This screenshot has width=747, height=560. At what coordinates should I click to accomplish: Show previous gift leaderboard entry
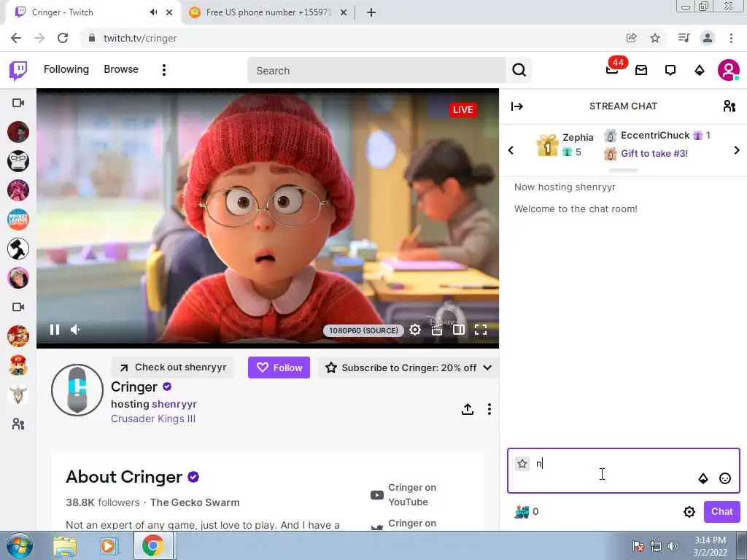[x=511, y=150]
